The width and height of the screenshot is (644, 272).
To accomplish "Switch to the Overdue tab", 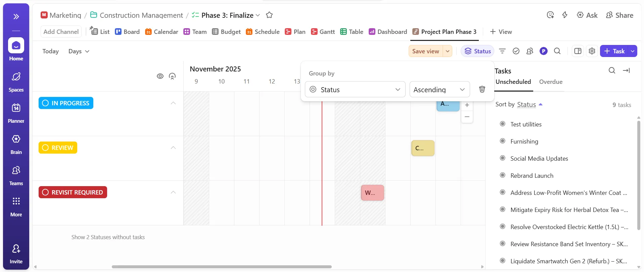I will pyautogui.click(x=551, y=81).
